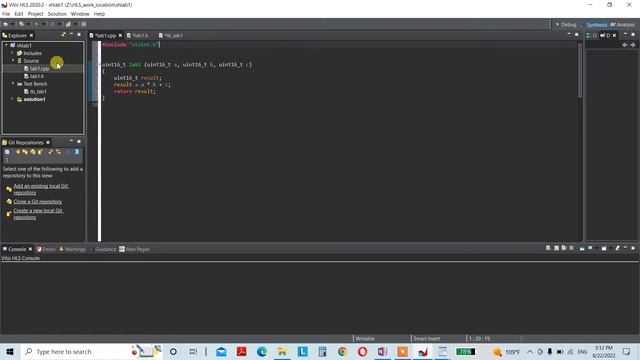The height and width of the screenshot is (360, 640).
Task: Close the Console tab
Action: pos(30,249)
